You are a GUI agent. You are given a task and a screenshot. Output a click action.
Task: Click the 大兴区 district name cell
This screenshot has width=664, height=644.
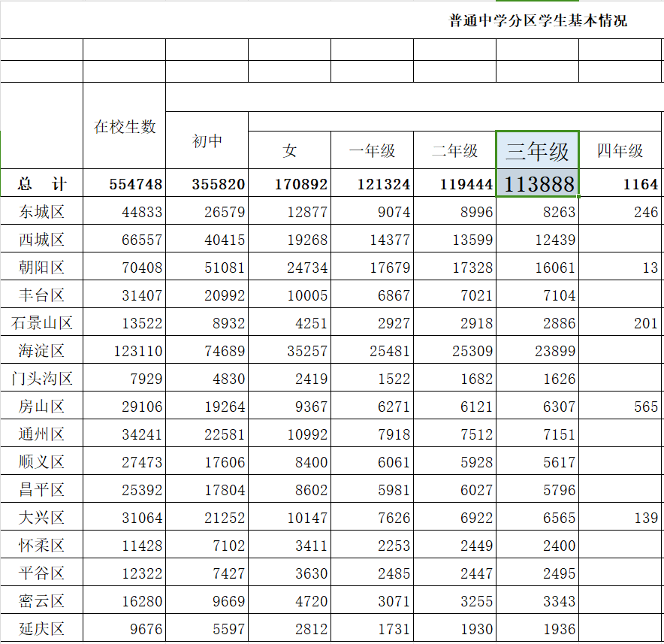click(x=41, y=518)
